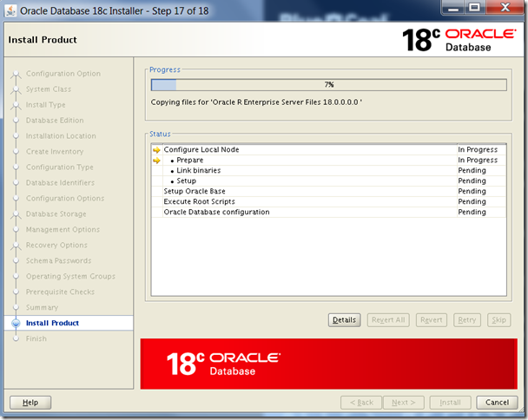The image size is (528, 420).
Task: Click the Copying files progress message
Action: point(256,102)
